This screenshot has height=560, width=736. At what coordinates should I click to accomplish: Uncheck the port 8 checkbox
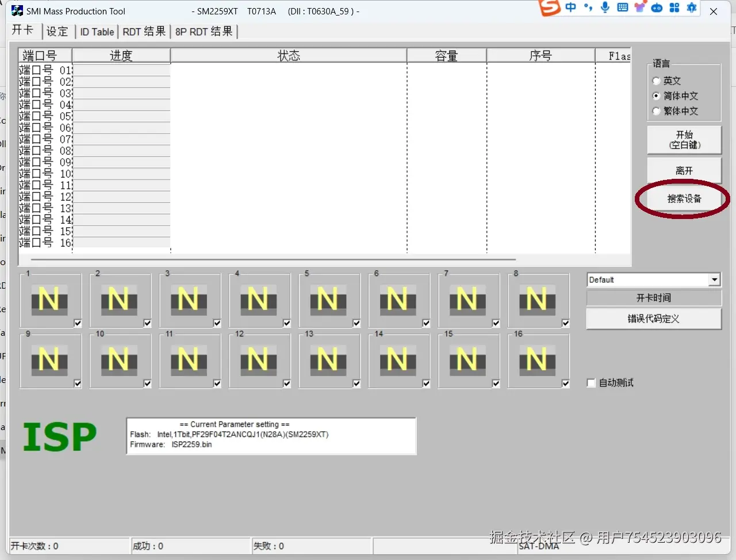click(566, 323)
